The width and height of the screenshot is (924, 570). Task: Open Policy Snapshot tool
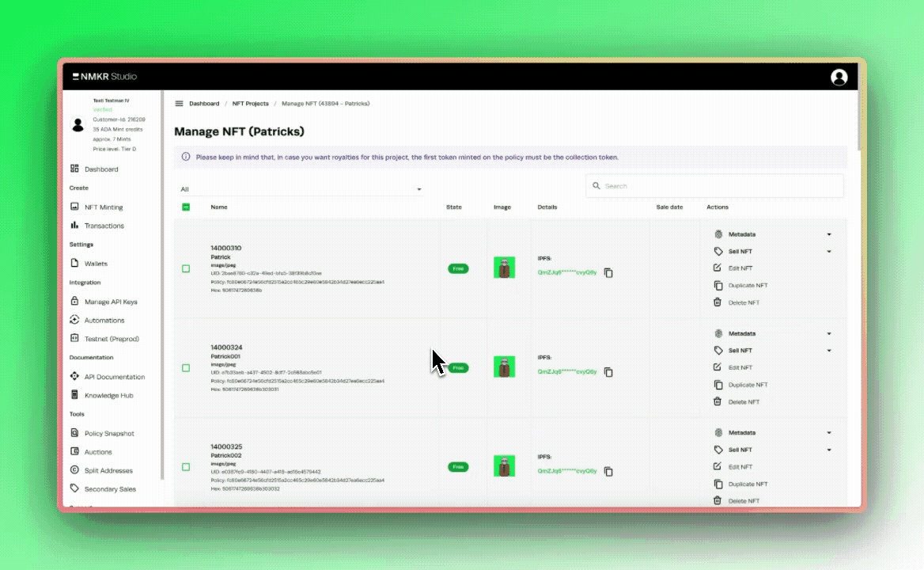click(x=109, y=433)
